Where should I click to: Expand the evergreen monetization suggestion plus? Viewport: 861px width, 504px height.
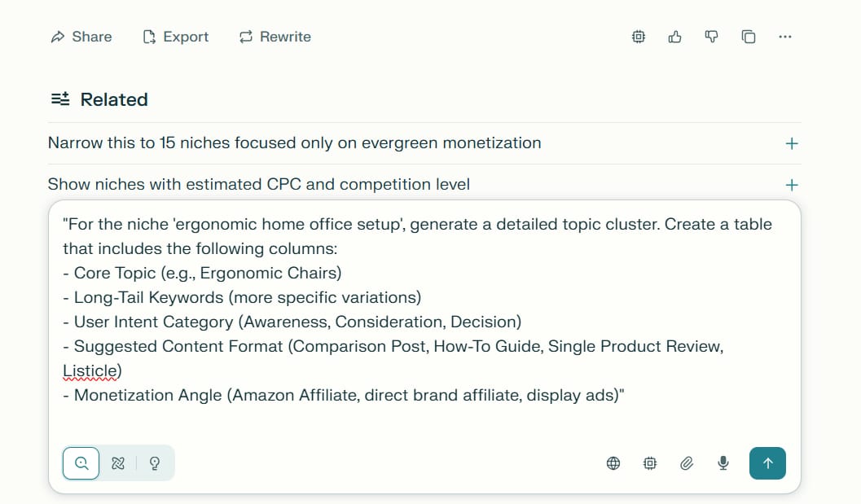click(791, 143)
